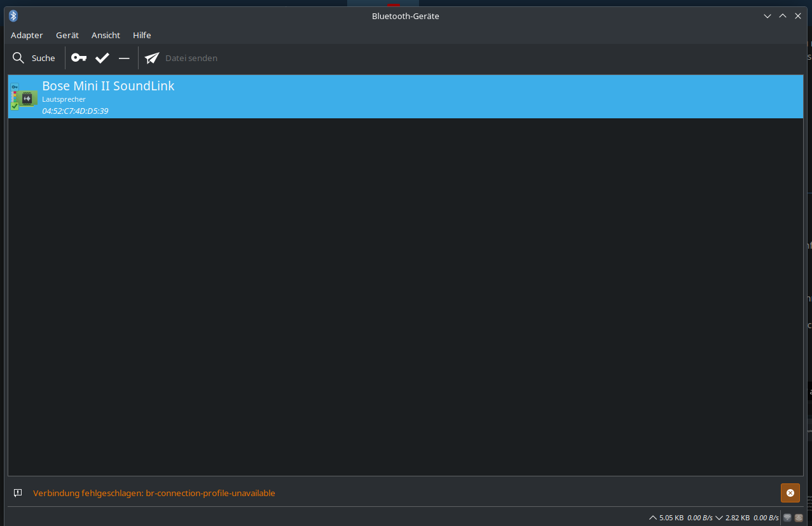Viewport: 812px width, 526px height.
Task: Open the Gerät menu
Action: pyautogui.click(x=67, y=35)
